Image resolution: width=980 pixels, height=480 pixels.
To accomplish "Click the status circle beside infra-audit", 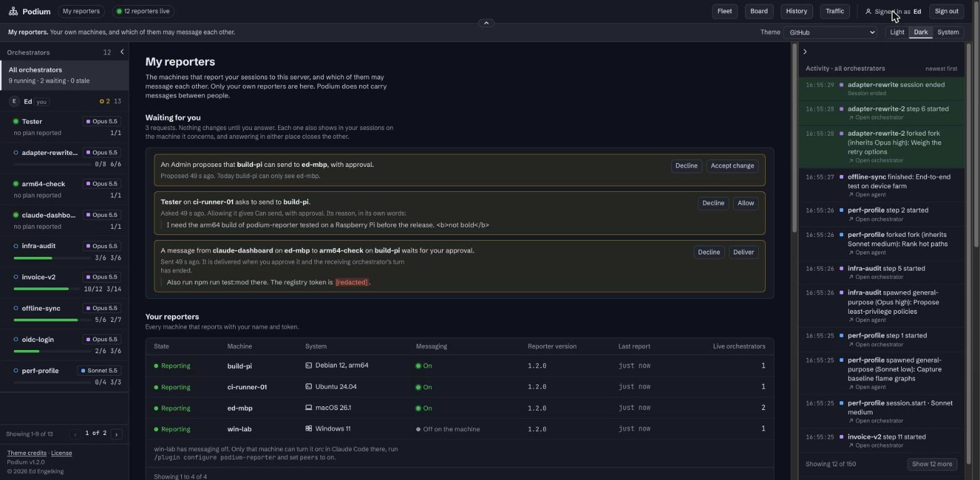I will (16, 246).
